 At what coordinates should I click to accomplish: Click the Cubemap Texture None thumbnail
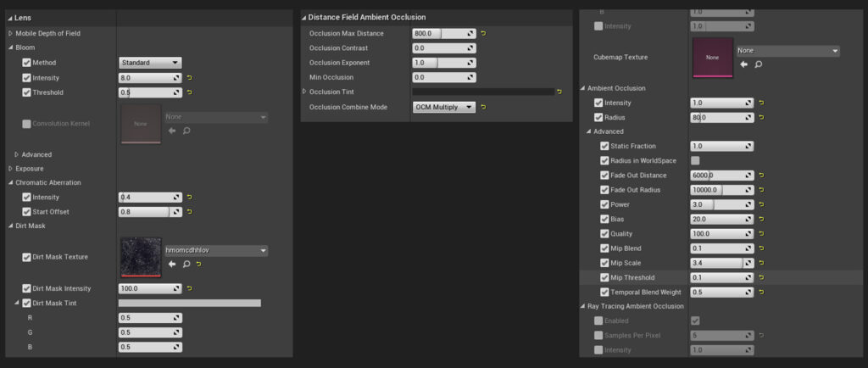pyautogui.click(x=712, y=58)
